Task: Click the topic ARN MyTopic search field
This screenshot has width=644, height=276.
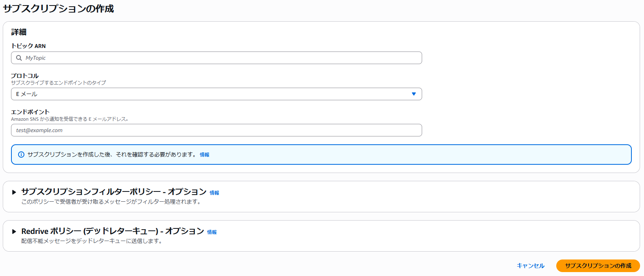Action: click(x=220, y=58)
